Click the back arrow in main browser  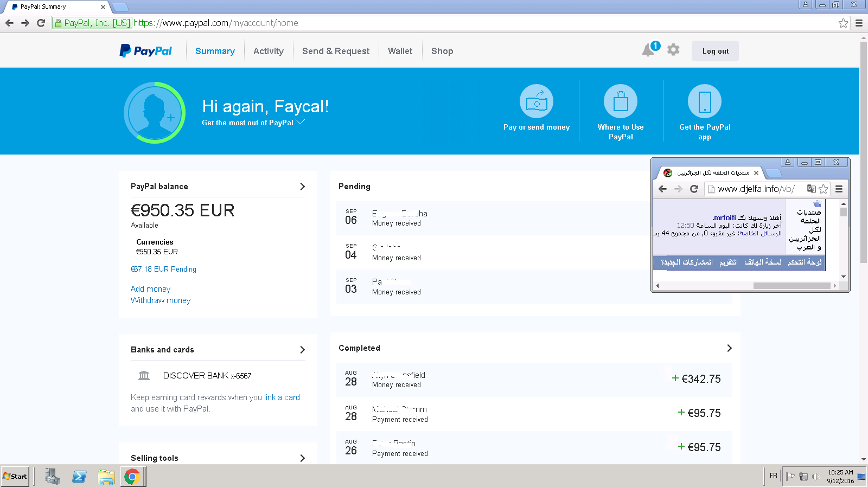[x=9, y=23]
